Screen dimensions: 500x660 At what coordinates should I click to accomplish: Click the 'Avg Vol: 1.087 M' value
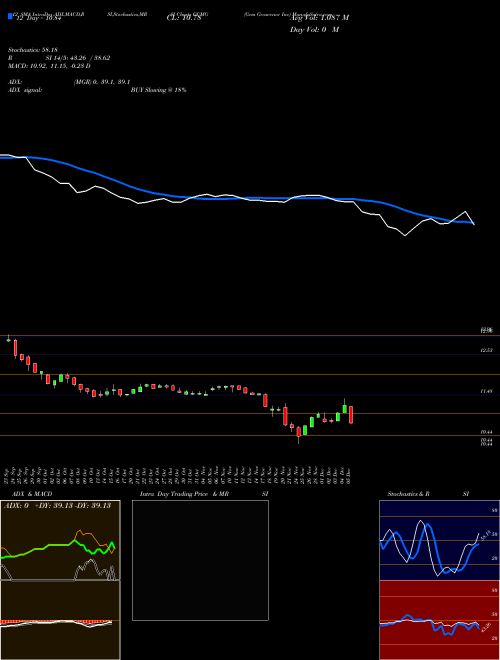point(319,18)
